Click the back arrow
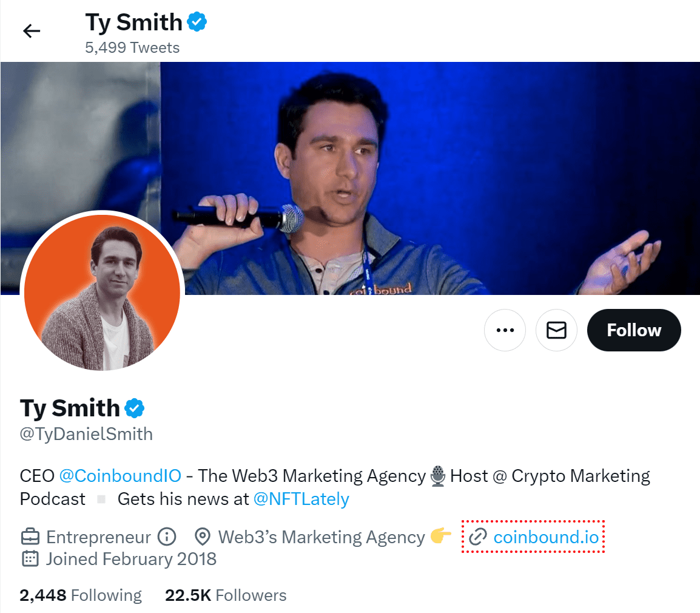 click(31, 30)
